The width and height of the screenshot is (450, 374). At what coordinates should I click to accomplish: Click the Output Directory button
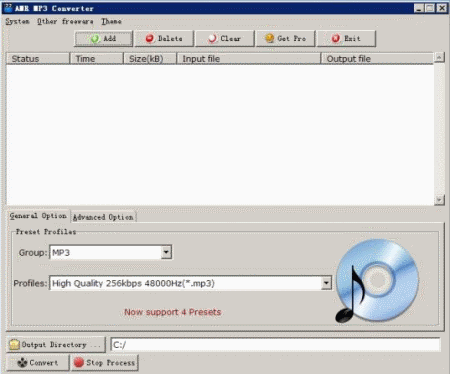[56, 344]
